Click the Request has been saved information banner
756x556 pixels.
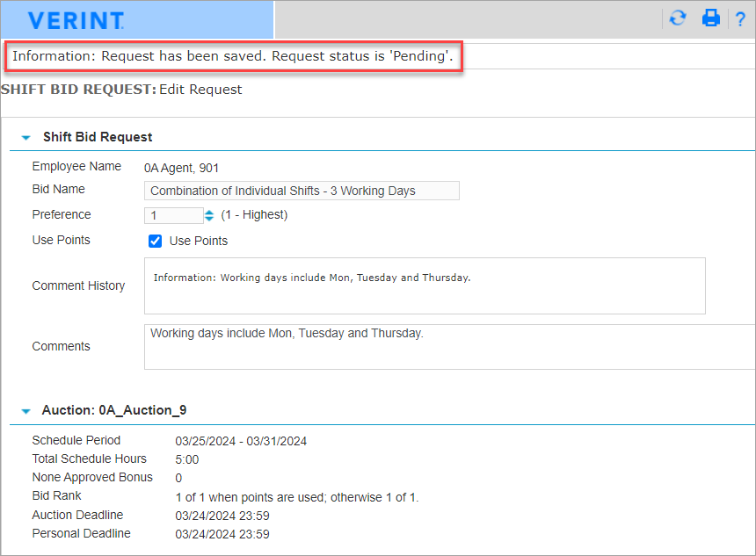pyautogui.click(x=233, y=55)
